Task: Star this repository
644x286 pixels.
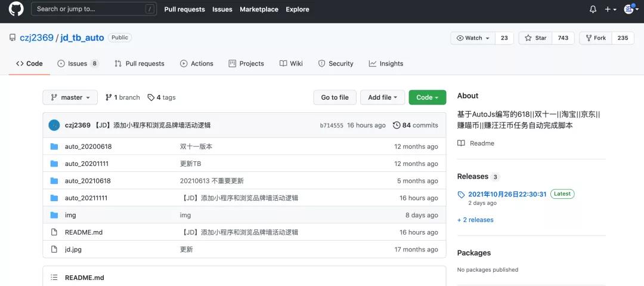Action: click(535, 38)
